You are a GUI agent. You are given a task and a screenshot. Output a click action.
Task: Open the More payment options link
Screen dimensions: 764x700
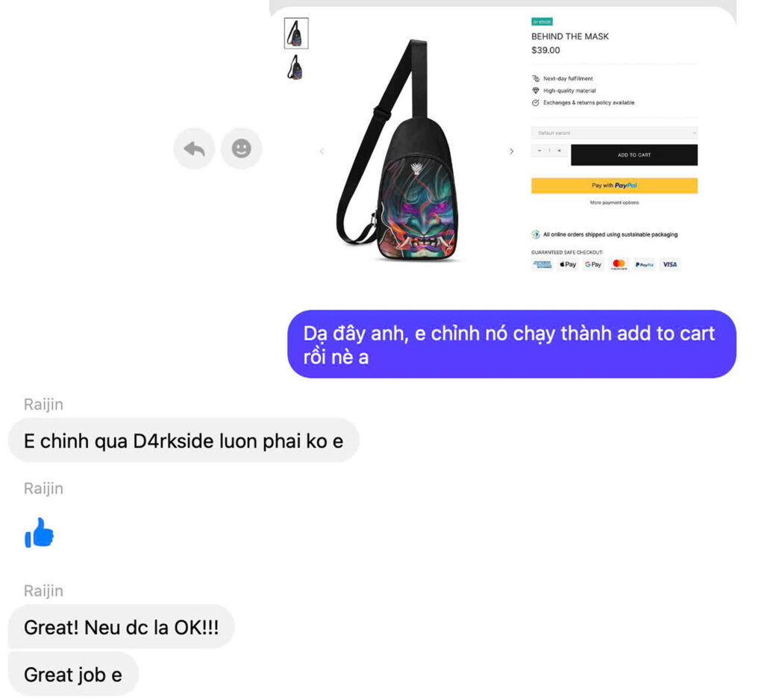615,202
